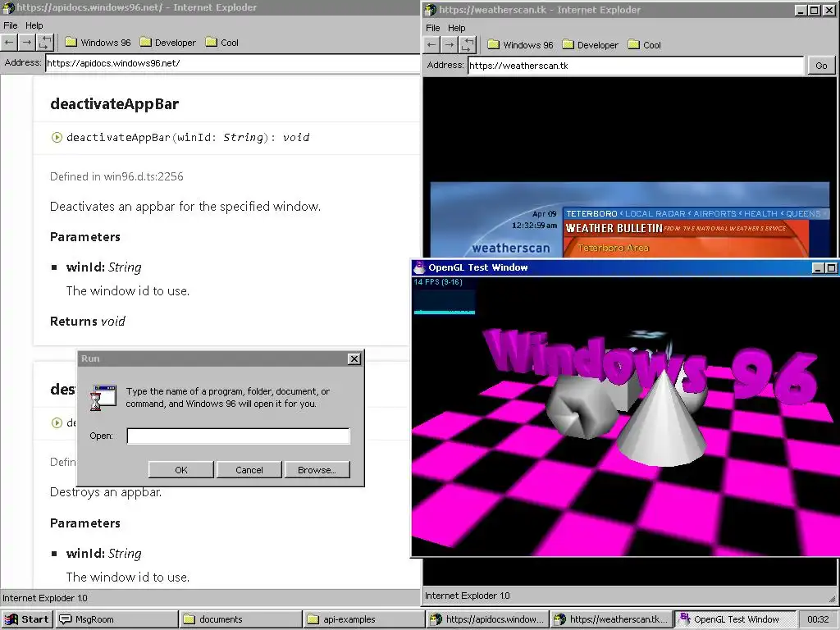Viewport: 840px width, 630px height.
Task: Click the weatherscan window title globe icon
Action: [x=431, y=10]
